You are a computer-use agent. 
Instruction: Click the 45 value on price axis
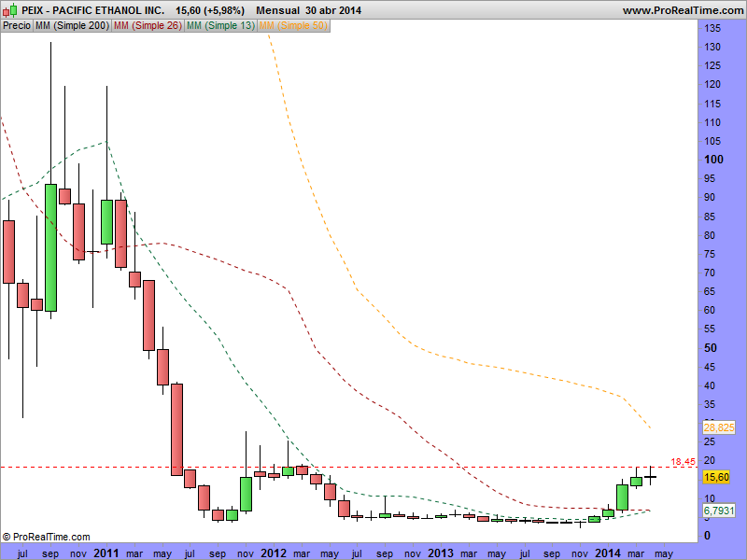(x=710, y=367)
